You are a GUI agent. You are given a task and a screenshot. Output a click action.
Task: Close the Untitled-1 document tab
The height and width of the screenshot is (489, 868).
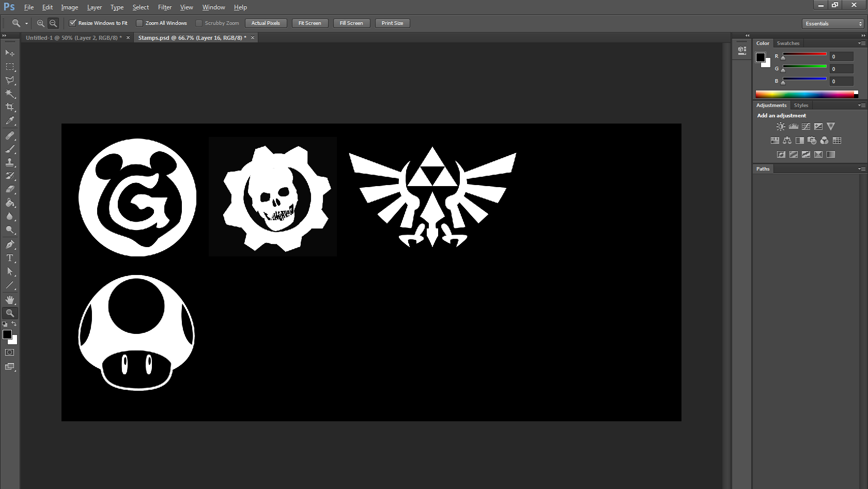(x=128, y=38)
